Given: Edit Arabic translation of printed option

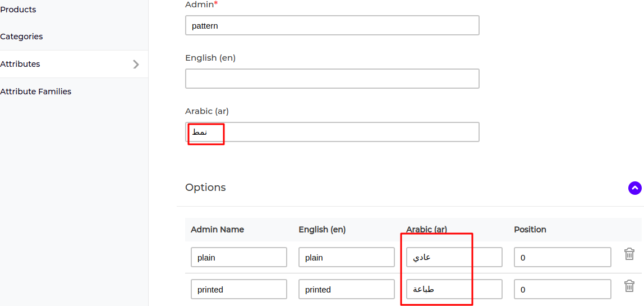Looking at the screenshot, I should click(454, 289).
